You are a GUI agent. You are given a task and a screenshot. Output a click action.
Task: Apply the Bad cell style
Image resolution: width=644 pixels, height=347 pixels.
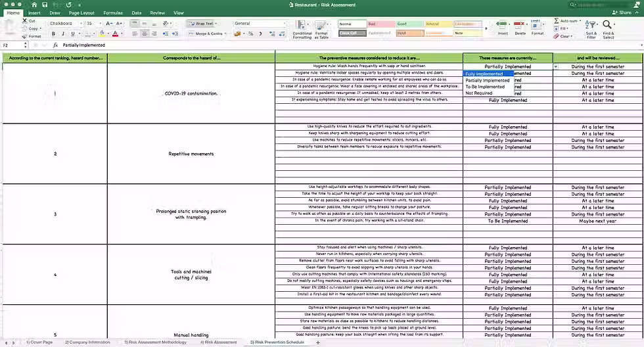click(380, 24)
